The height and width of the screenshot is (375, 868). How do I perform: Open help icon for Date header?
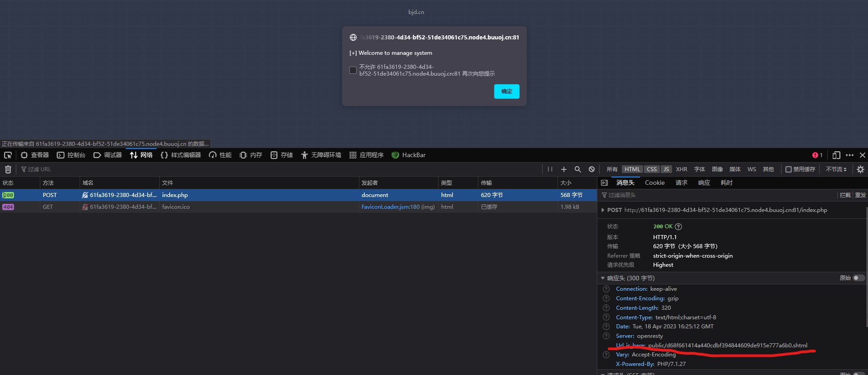(x=606, y=327)
